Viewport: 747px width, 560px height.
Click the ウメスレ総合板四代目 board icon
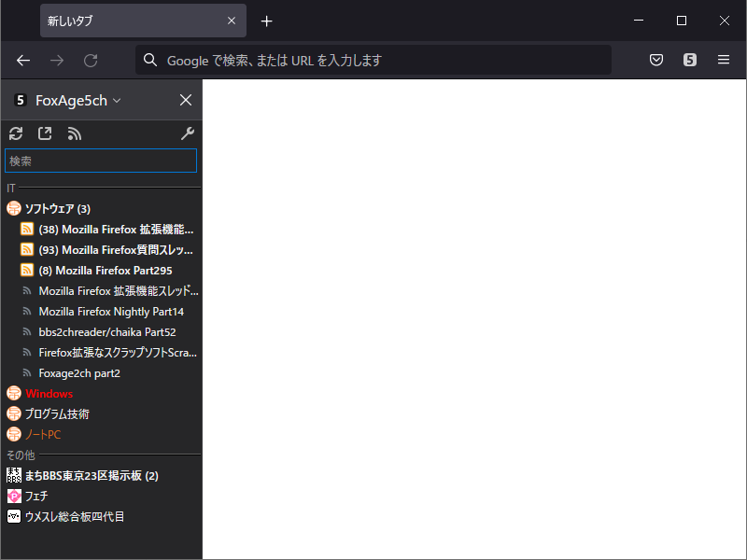tap(14, 516)
